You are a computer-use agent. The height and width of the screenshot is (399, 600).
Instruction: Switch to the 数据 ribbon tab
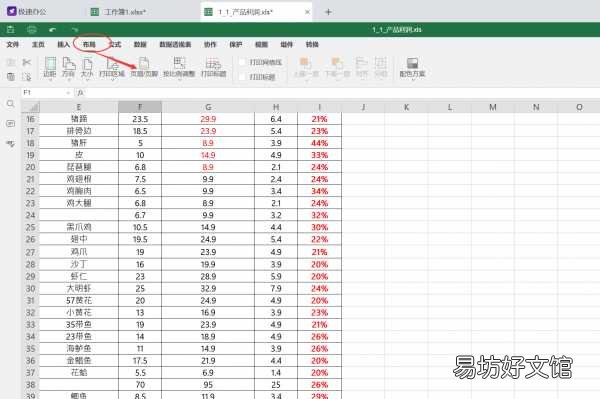[140, 44]
